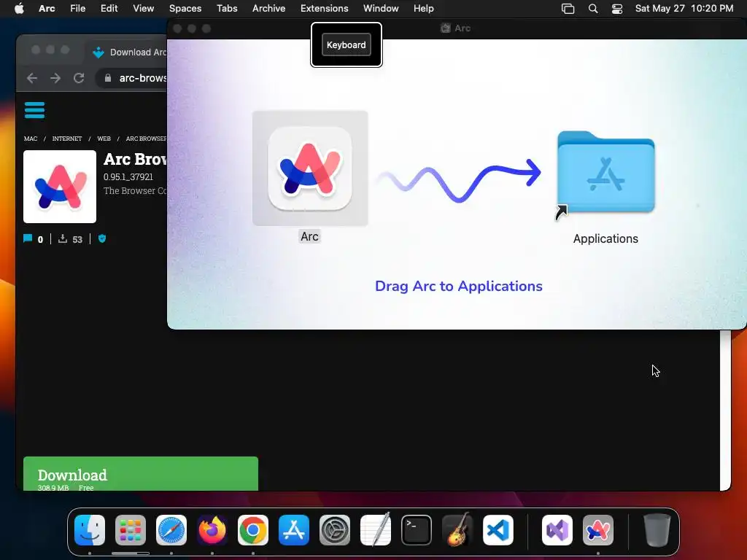Screen dimensions: 747x560
Task: Click the green Download button
Action: pos(141,474)
